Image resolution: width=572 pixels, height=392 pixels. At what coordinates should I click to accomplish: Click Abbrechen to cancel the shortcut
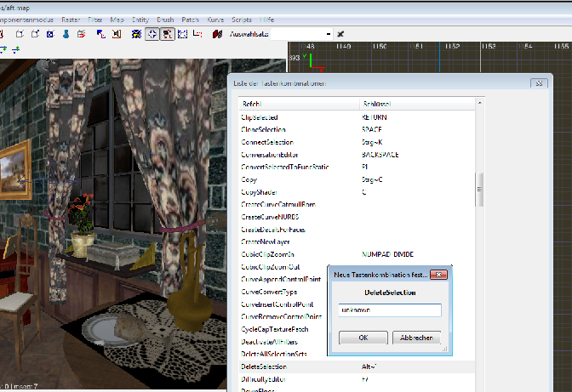(x=416, y=338)
